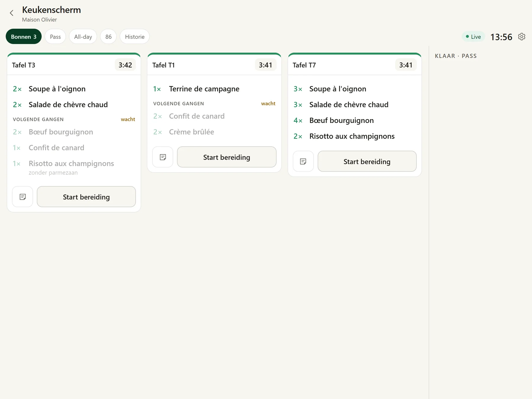532x399 pixels.
Task: Open note icon on Tafel T7 ticket
Action: tap(303, 161)
